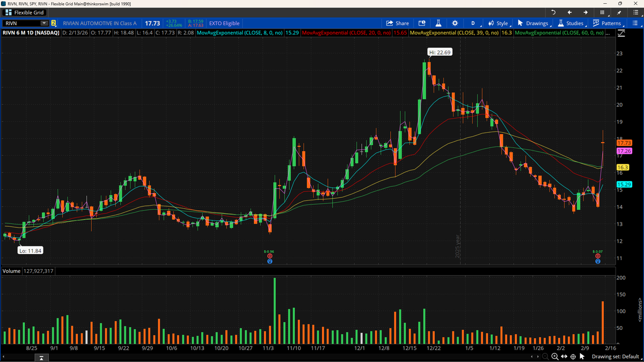This screenshot has width=644, height=362.
Task: Click the 16.3 yellow price tag on axis
Action: [x=624, y=167]
